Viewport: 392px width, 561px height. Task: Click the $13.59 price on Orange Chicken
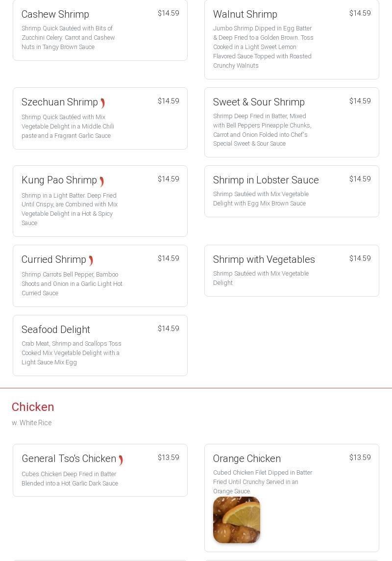[x=360, y=458]
